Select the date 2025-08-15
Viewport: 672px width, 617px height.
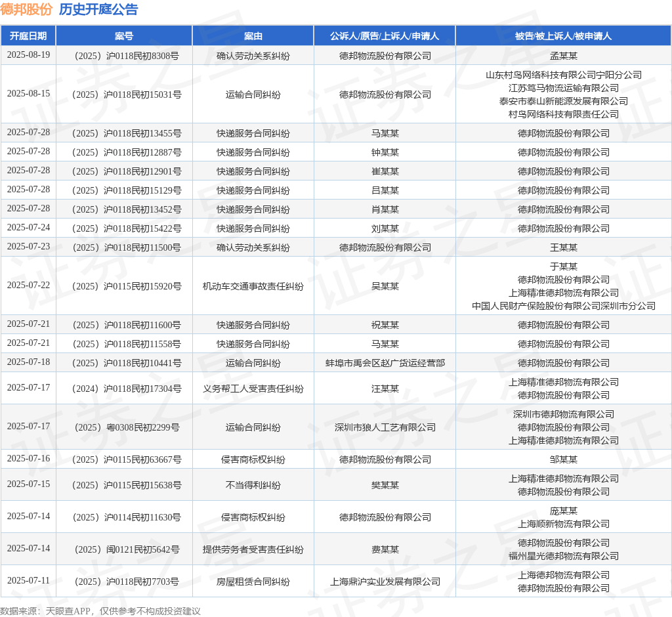28,93
